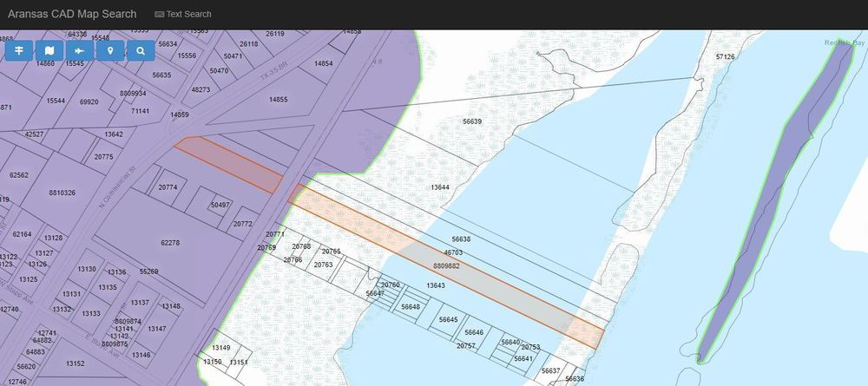Select parcel label 13148

pyautogui.click(x=171, y=306)
